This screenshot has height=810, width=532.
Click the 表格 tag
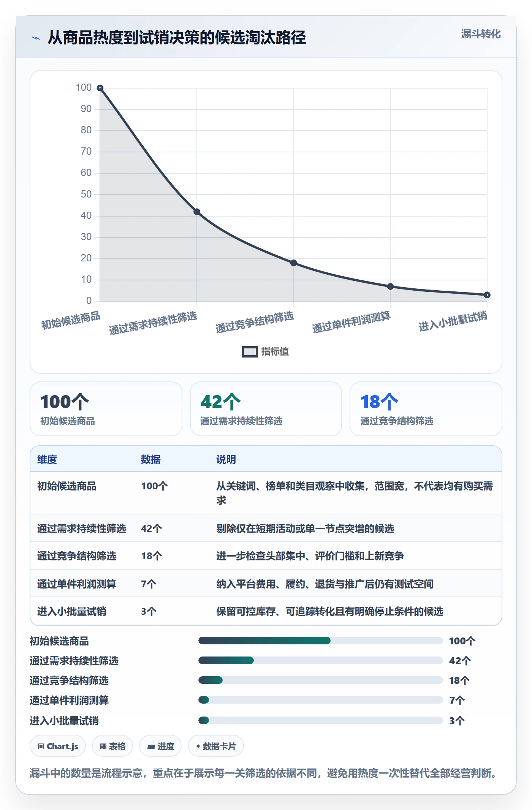(x=112, y=746)
